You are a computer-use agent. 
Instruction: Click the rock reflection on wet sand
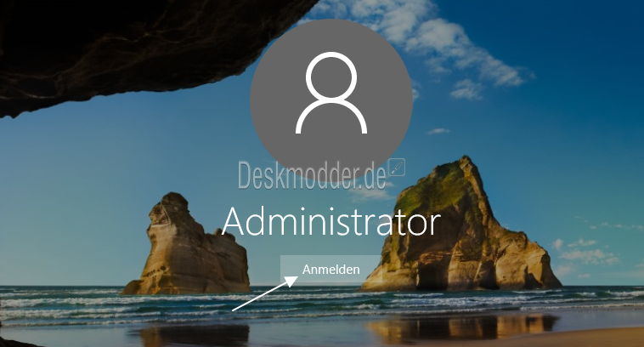(x=460, y=327)
